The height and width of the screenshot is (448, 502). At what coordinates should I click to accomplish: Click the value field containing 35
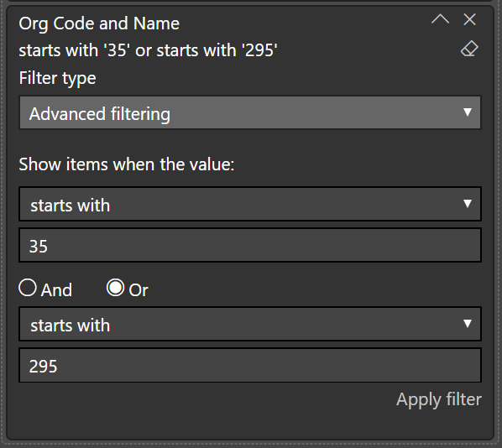click(x=250, y=245)
